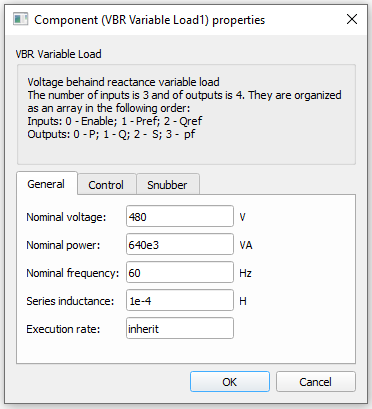The height and width of the screenshot is (409, 372).
Task: Click the Execution rate field showing inherit
Action: coord(180,329)
